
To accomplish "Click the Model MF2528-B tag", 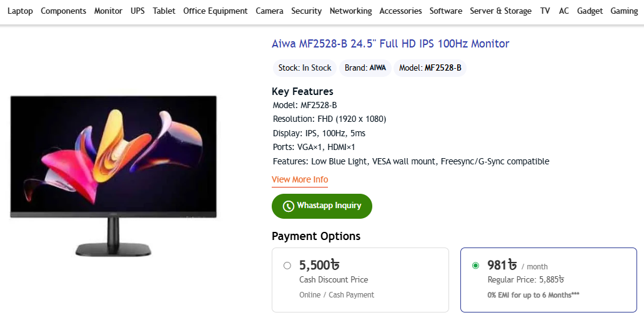I will click(x=430, y=68).
